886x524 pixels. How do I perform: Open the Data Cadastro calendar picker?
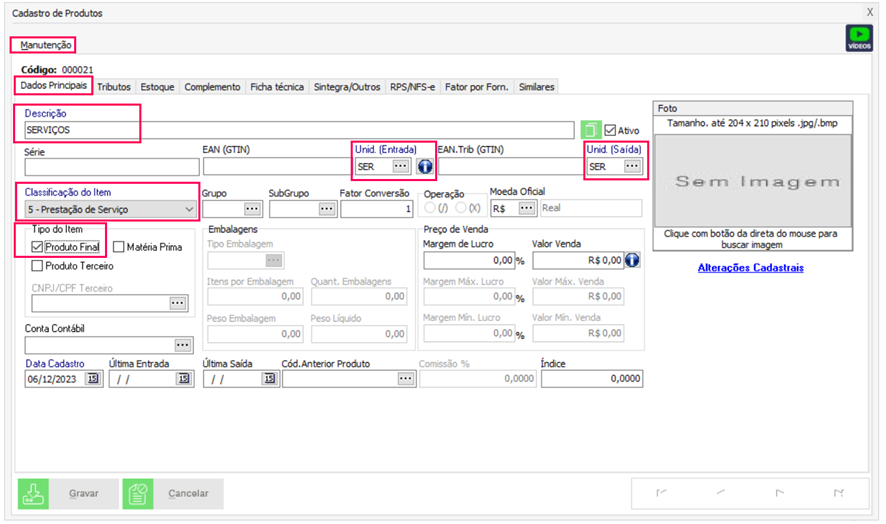pyautogui.click(x=93, y=379)
